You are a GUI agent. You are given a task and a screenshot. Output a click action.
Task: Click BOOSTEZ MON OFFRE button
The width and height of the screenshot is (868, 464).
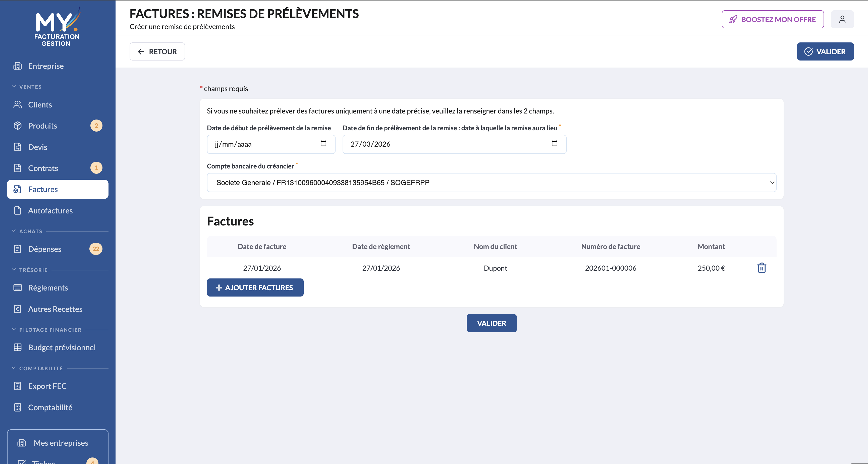pyautogui.click(x=773, y=20)
